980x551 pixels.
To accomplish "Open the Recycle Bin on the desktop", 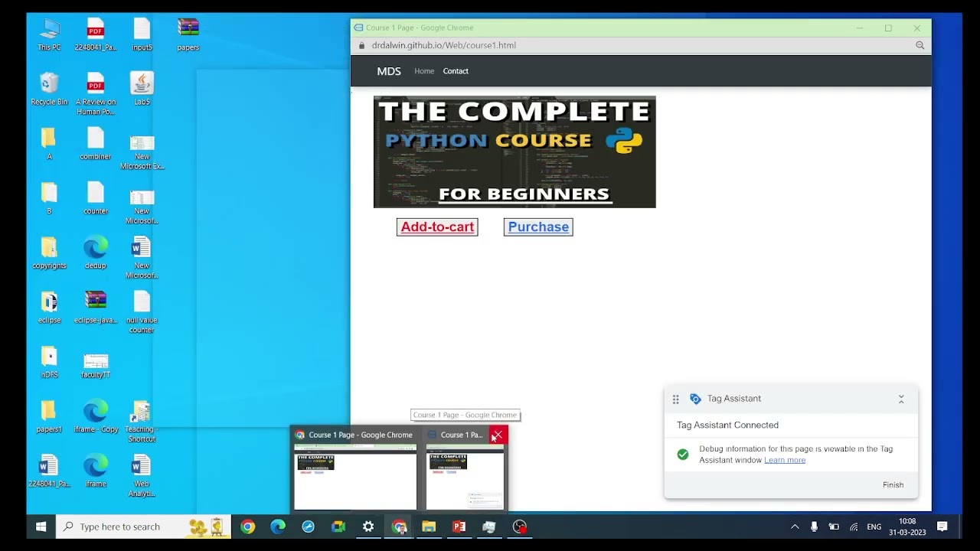I will pos(49,89).
